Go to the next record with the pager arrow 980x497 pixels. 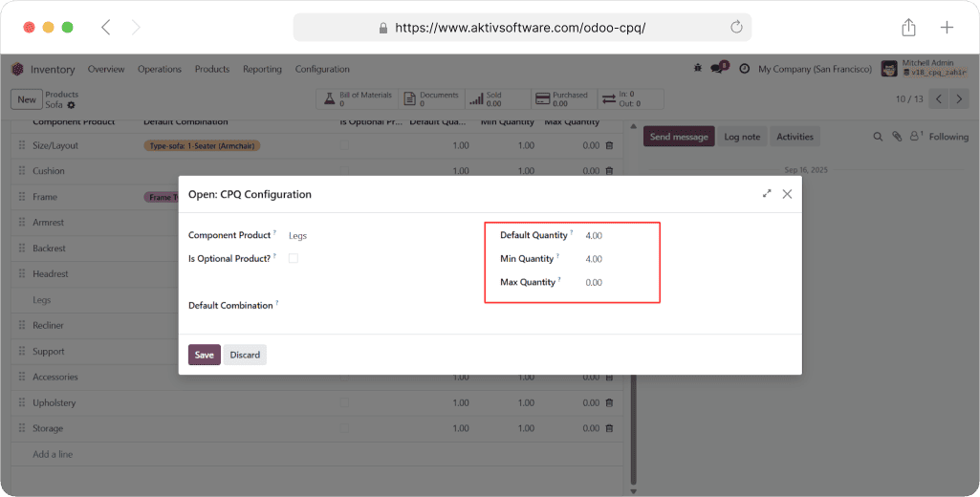(x=960, y=99)
